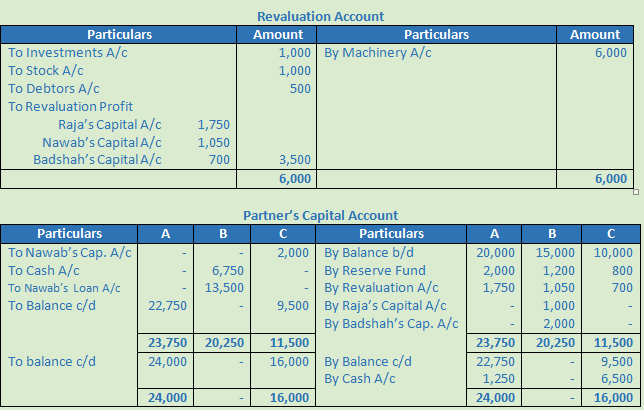644x410 pixels.
Task: Select the 1,250 By Cash A/c value
Action: coord(499,378)
